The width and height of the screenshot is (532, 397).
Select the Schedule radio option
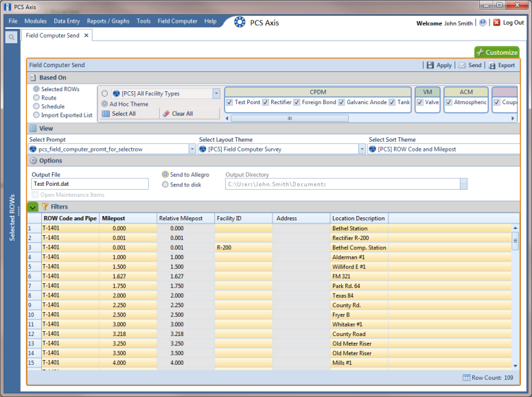(36, 106)
